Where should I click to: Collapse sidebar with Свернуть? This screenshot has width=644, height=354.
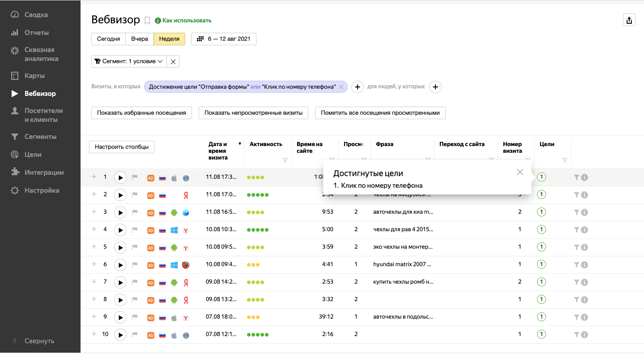click(x=39, y=341)
